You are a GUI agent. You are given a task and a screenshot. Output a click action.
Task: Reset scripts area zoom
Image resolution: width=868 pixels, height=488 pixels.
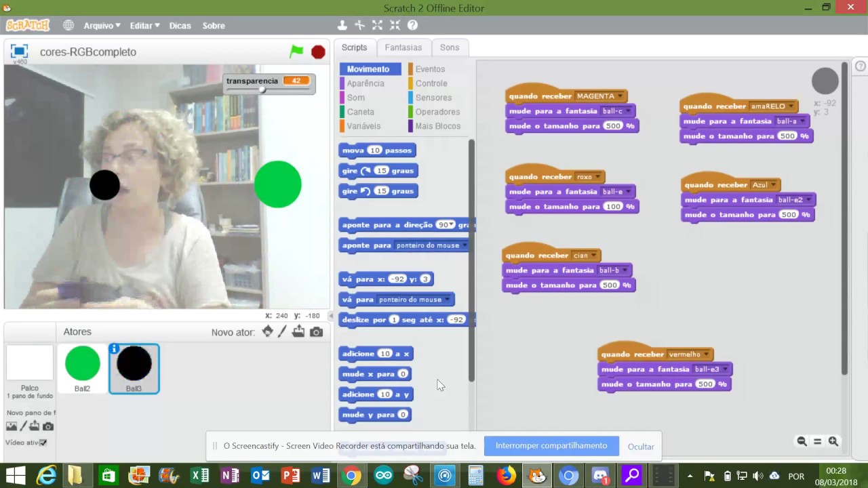[x=817, y=441]
